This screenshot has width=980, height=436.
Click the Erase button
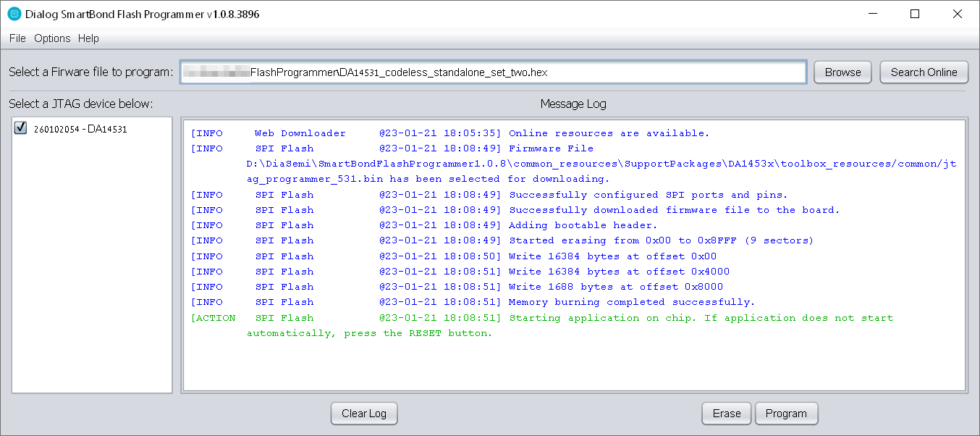click(727, 414)
